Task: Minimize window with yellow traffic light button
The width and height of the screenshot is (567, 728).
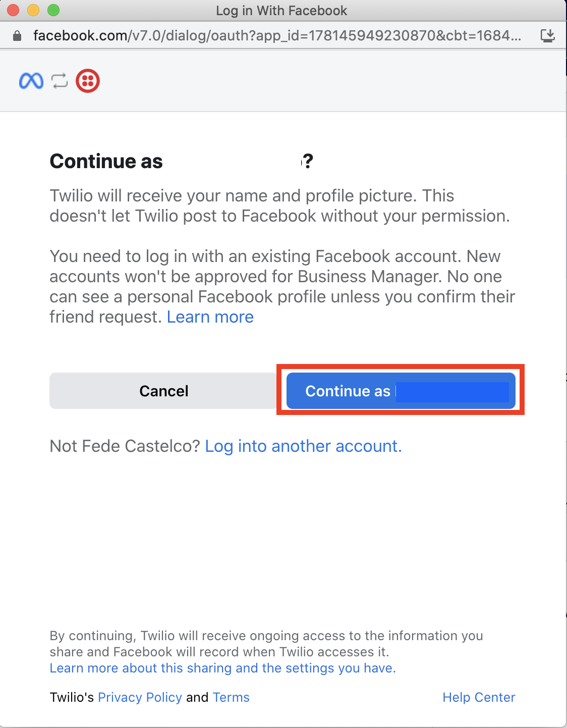Action: pyautogui.click(x=33, y=10)
